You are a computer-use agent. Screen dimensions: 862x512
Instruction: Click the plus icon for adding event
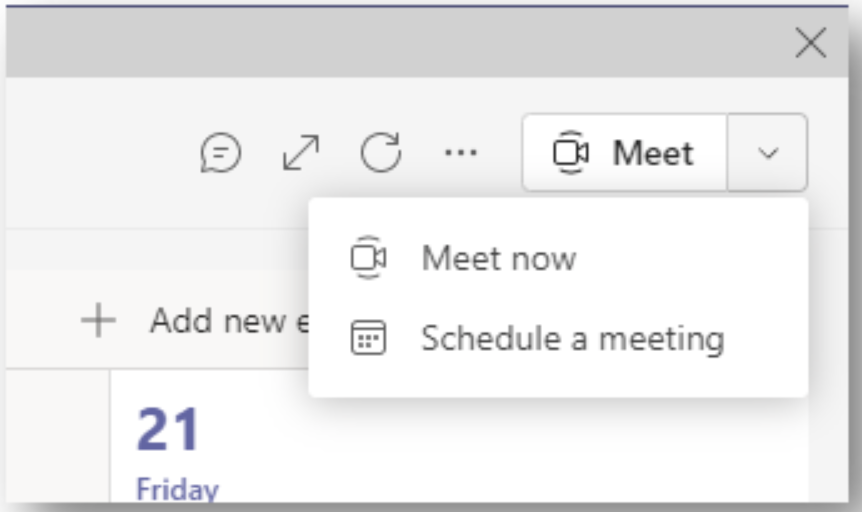tap(98, 320)
